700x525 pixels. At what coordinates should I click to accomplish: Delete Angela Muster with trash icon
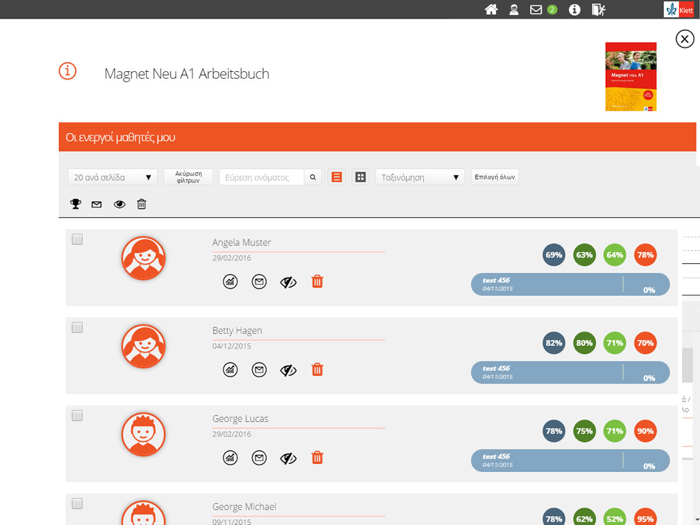click(317, 282)
